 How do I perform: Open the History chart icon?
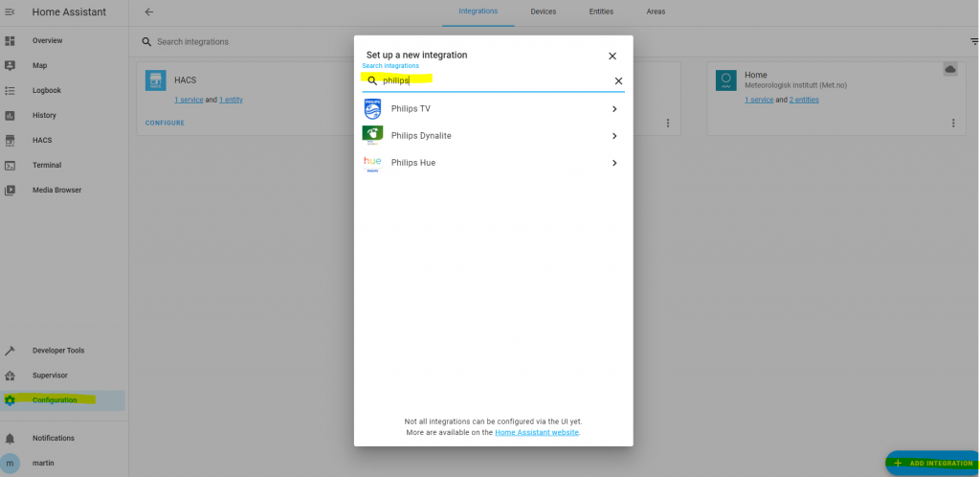[10, 116]
